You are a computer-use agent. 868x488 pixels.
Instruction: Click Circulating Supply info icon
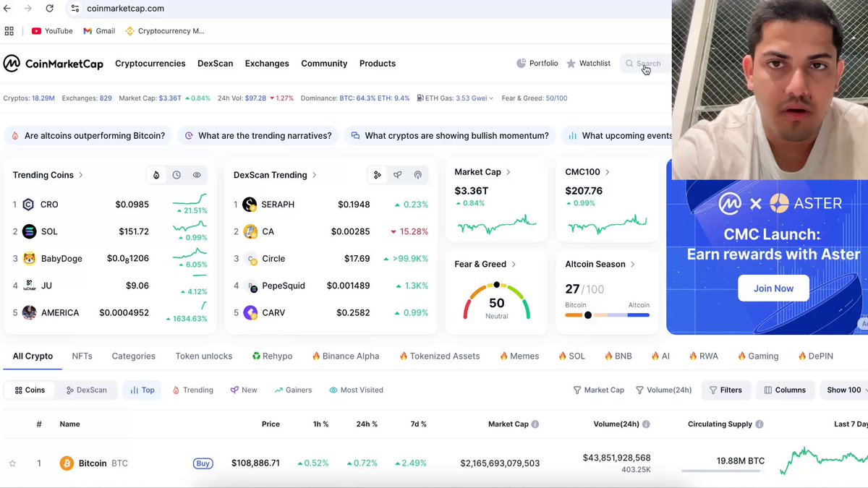[759, 424]
